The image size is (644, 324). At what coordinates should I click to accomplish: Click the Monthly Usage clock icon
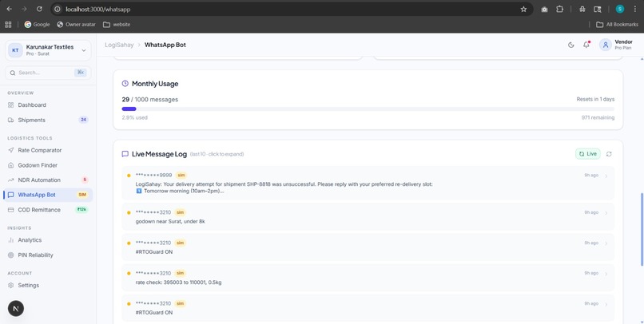(125, 84)
